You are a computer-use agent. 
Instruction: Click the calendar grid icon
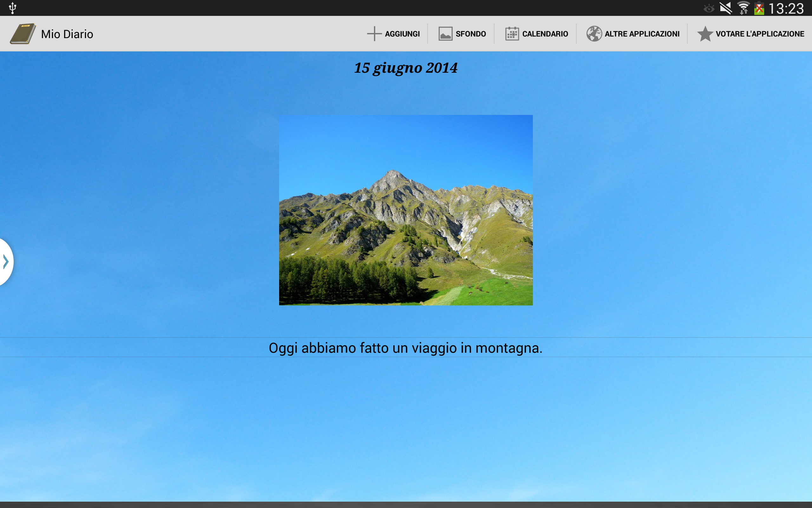click(512, 34)
